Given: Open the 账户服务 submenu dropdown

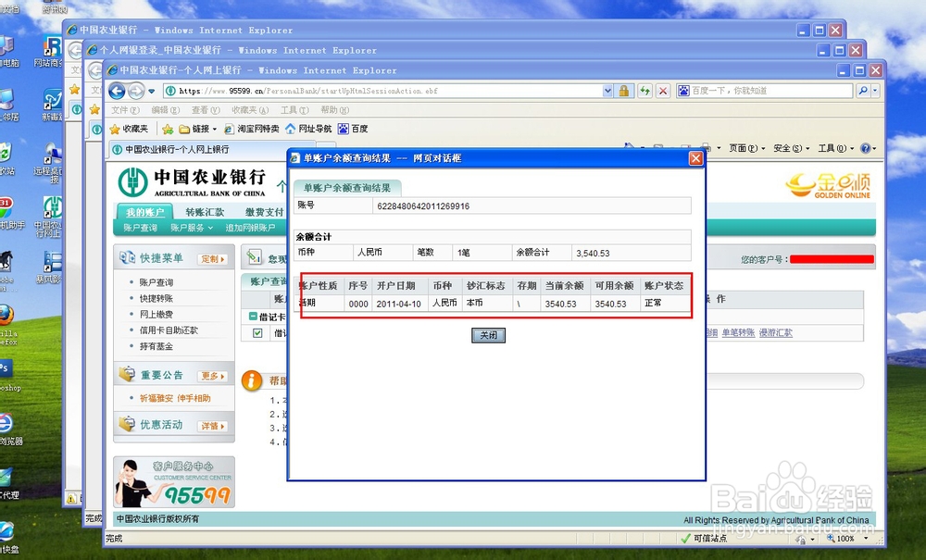Looking at the screenshot, I should tap(192, 228).
